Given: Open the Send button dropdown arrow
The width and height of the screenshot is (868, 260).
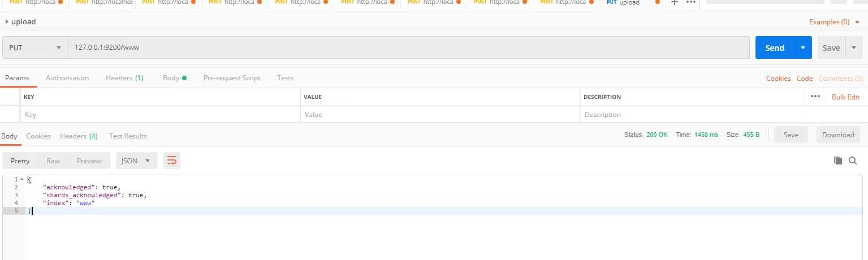Looking at the screenshot, I should (803, 48).
